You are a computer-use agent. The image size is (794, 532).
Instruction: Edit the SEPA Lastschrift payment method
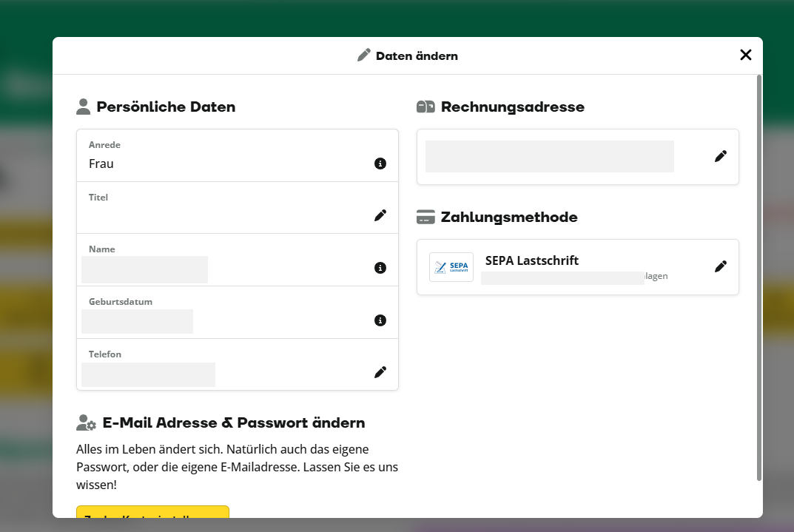click(721, 266)
